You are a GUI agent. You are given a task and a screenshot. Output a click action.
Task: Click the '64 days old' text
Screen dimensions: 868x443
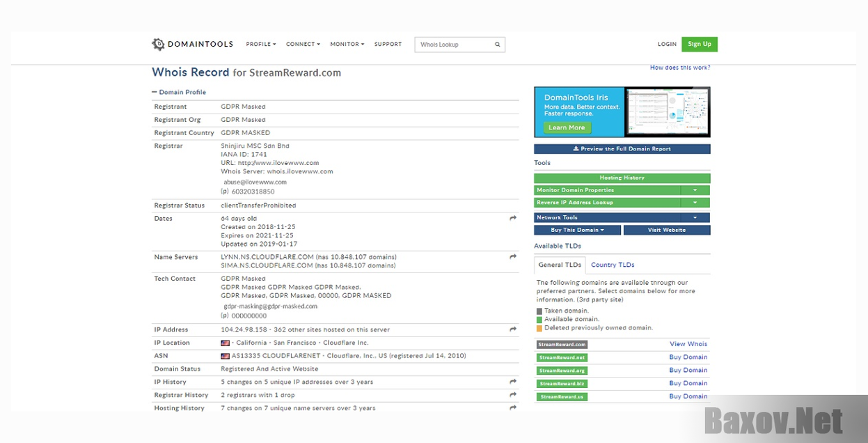click(237, 219)
